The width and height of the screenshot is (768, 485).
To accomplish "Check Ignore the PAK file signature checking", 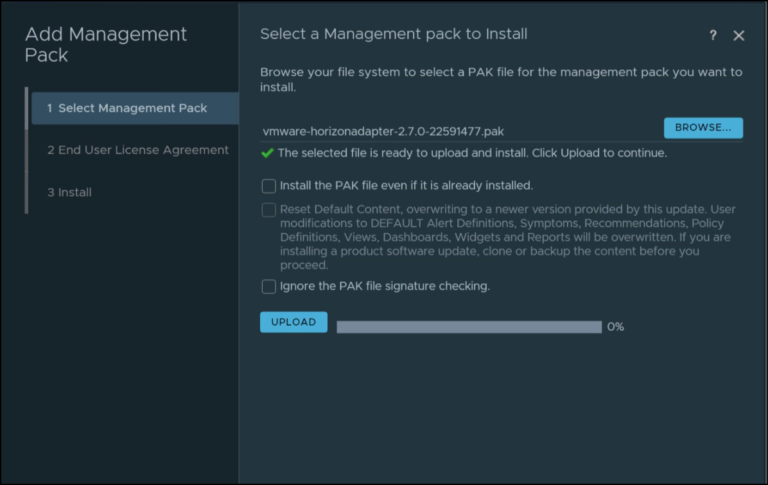I will [269, 286].
